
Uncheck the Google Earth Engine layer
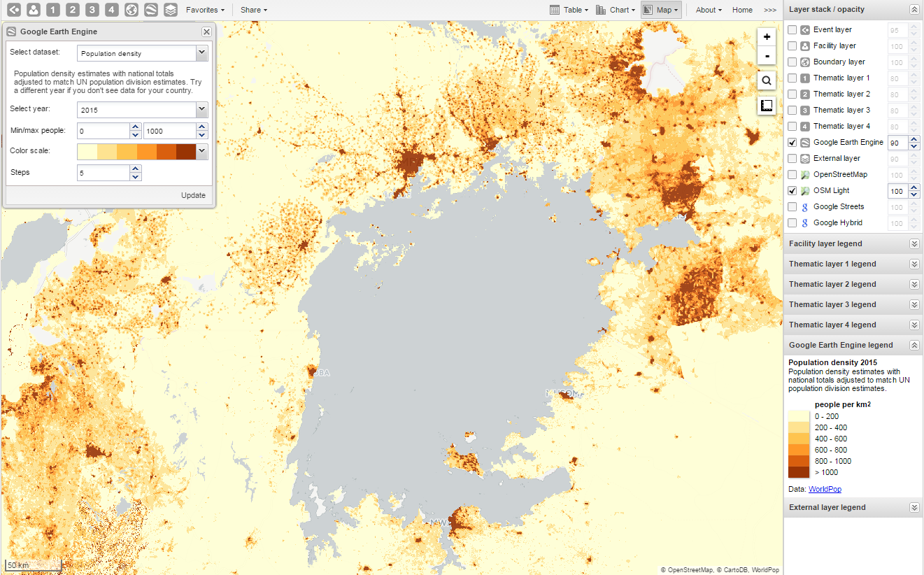pos(792,143)
